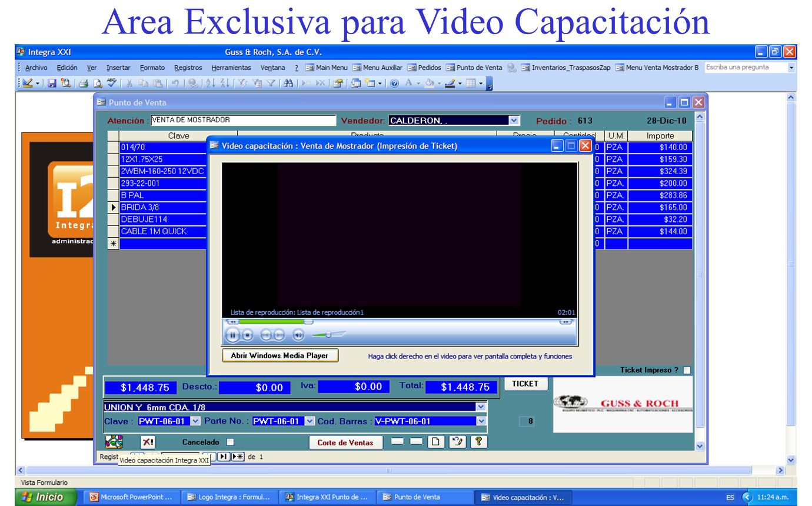812x506 pixels.
Task: Open the Parte No. PWT-06-01 dropdown
Action: [x=310, y=421]
